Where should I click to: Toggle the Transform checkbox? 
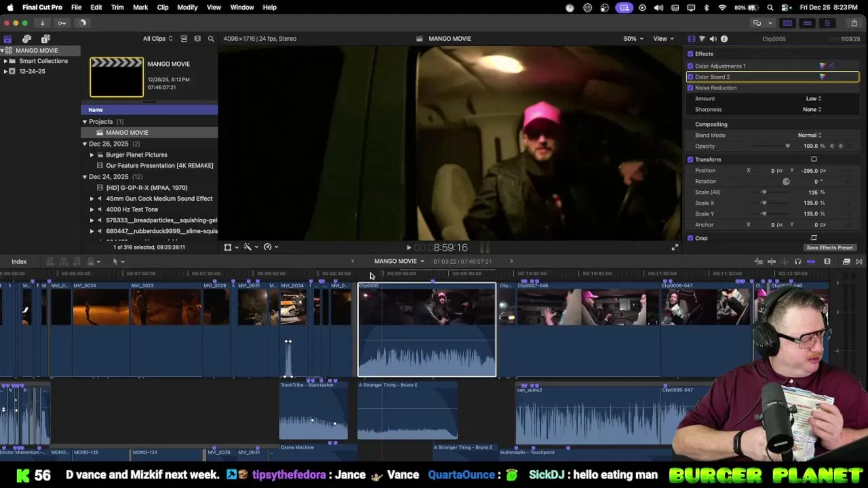coord(690,159)
